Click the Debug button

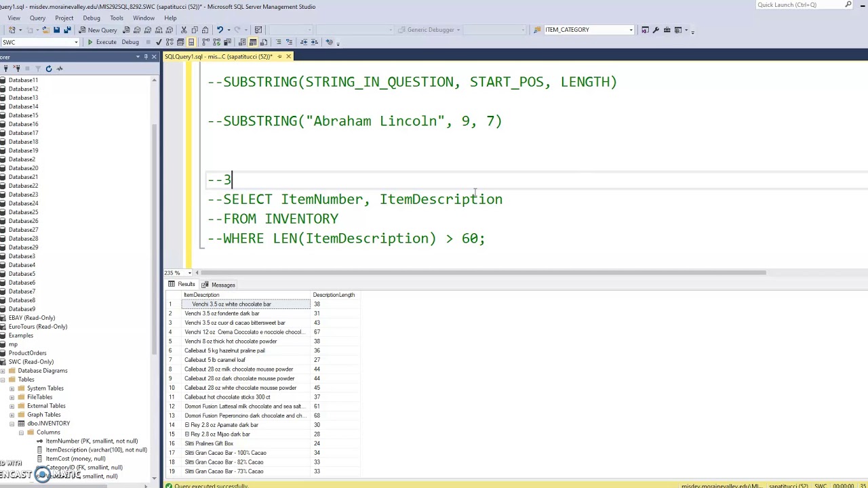pos(130,42)
